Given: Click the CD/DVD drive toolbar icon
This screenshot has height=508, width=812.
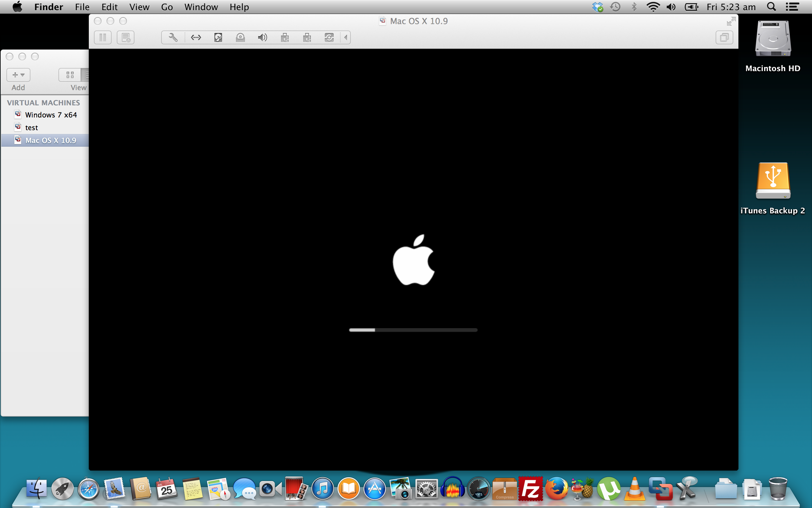Looking at the screenshot, I should tap(240, 37).
